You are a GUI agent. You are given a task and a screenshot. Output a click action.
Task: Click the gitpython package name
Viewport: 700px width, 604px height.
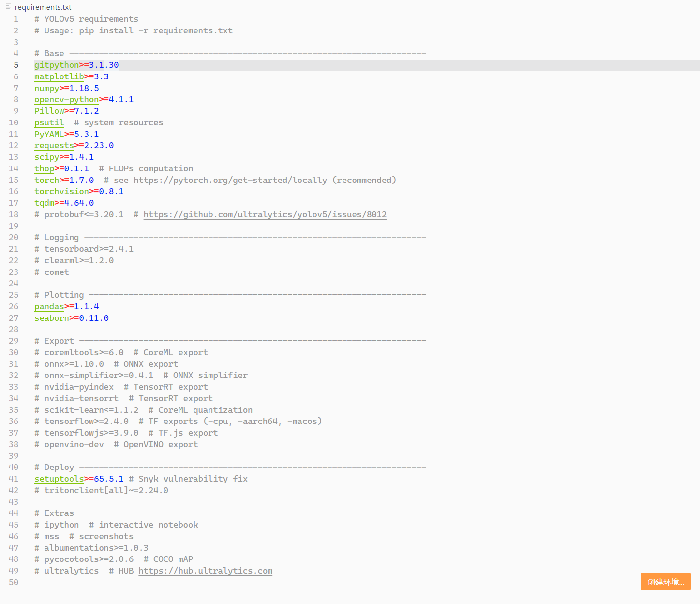pyautogui.click(x=57, y=65)
